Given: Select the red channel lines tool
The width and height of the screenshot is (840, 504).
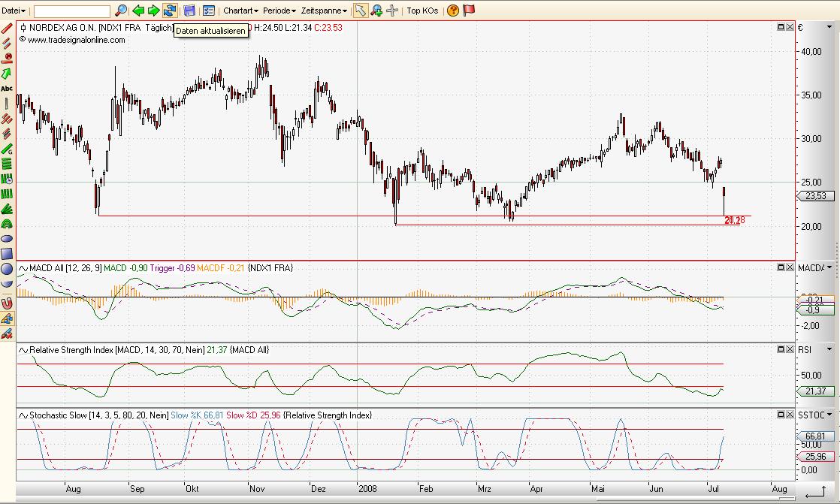Looking at the screenshot, I should pyautogui.click(x=7, y=119).
